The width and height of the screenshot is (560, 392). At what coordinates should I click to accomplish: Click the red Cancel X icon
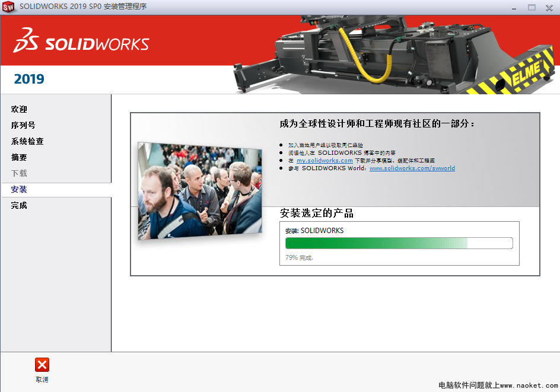pos(42,365)
